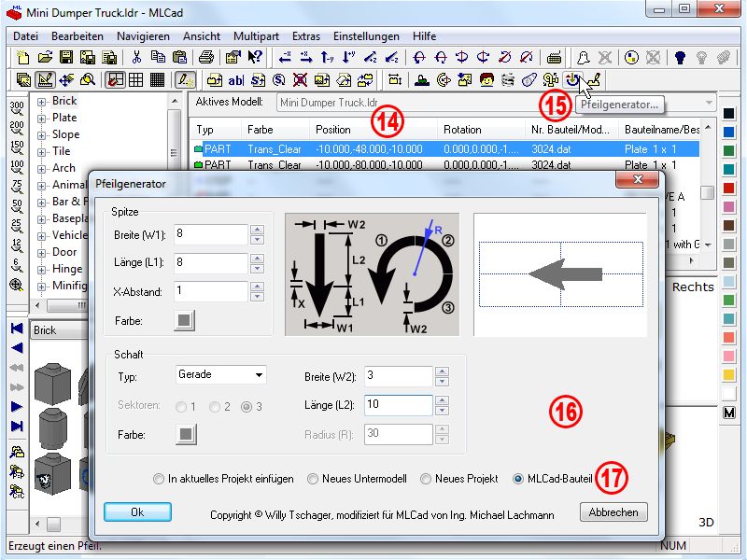The height and width of the screenshot is (560, 747).
Task: Click the minifig generator face icon
Action: pos(486,79)
